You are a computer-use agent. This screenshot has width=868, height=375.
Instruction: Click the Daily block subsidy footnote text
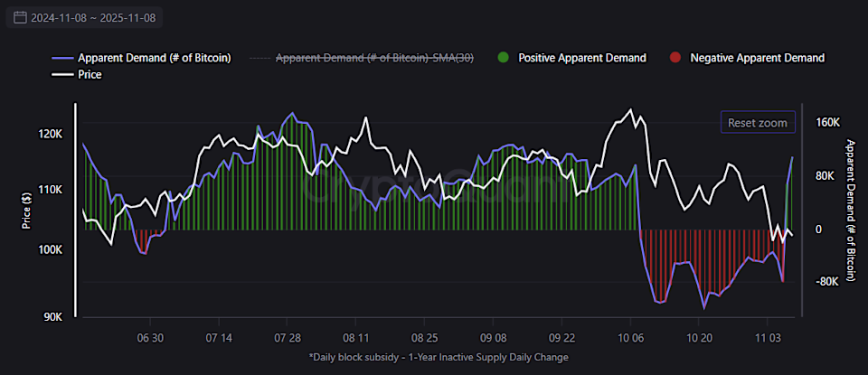coord(439,358)
